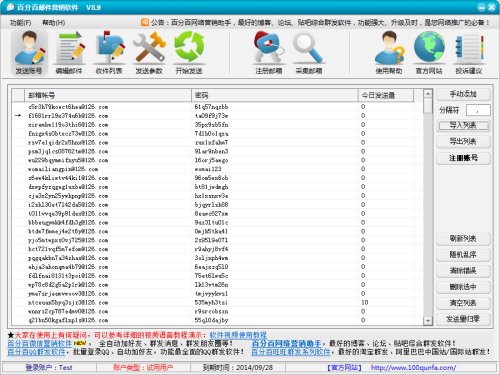
Task: Open the 发送账号 sender accounts icon
Action: point(29,53)
